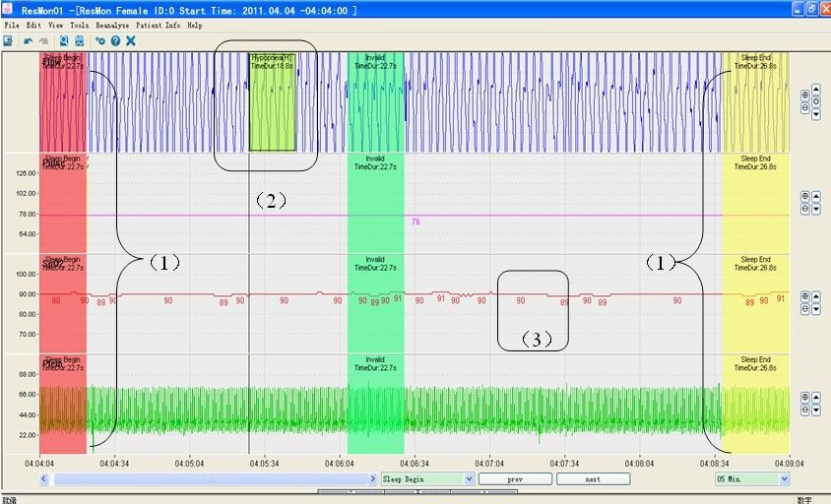
Task: Click the help question mark toolbar icon
Action: pos(115,40)
